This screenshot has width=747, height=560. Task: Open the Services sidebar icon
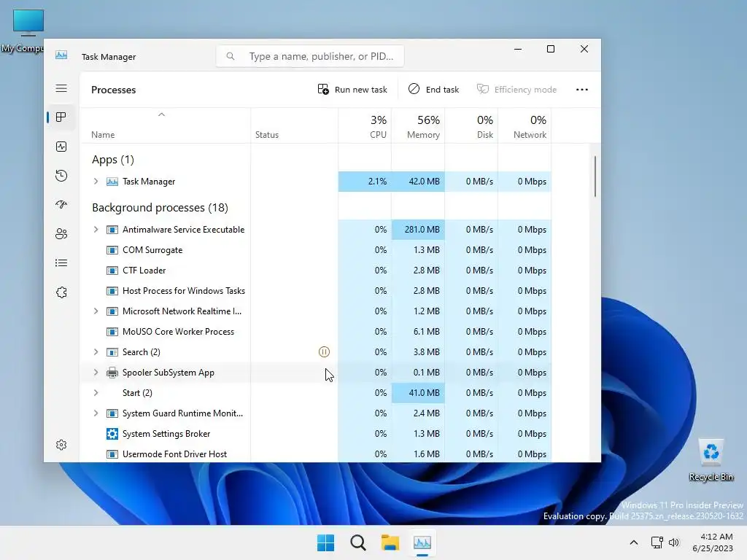61,292
